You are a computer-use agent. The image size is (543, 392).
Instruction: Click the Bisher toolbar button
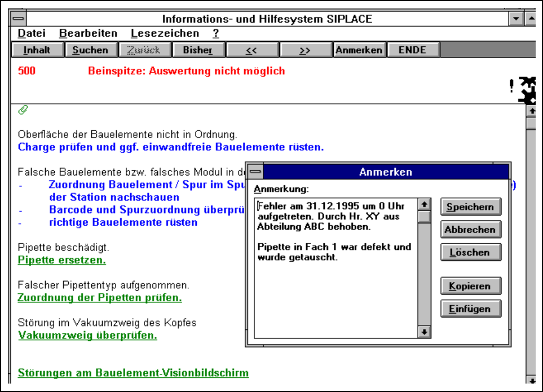tap(198, 50)
